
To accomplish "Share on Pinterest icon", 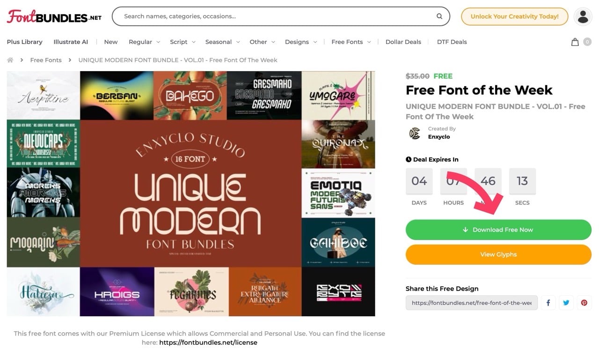I will click(584, 303).
